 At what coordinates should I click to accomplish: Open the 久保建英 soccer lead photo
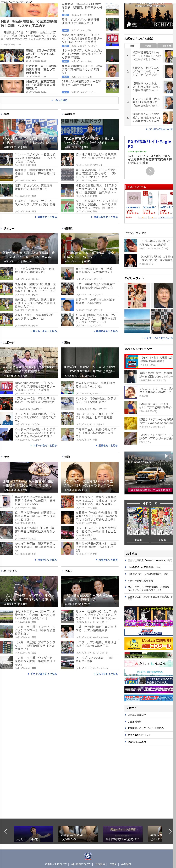29,249
